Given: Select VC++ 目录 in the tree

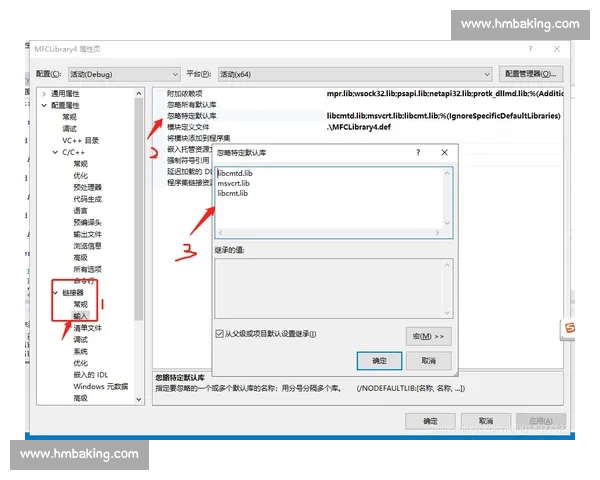Looking at the screenshot, I should coord(80,140).
